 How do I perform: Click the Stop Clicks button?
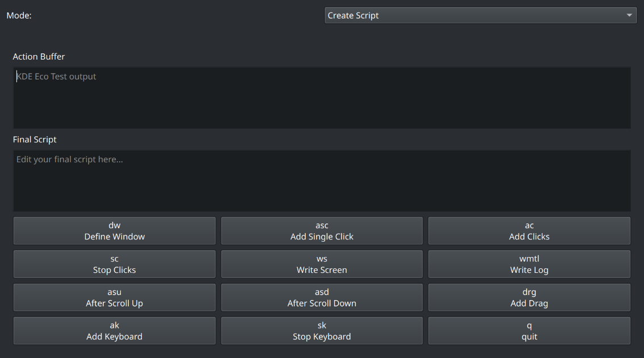(x=114, y=264)
